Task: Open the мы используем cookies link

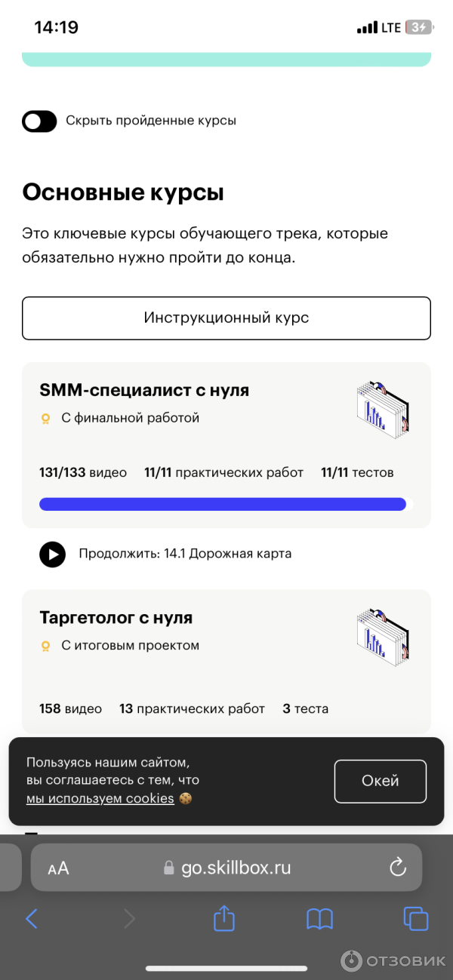Action: (100, 798)
